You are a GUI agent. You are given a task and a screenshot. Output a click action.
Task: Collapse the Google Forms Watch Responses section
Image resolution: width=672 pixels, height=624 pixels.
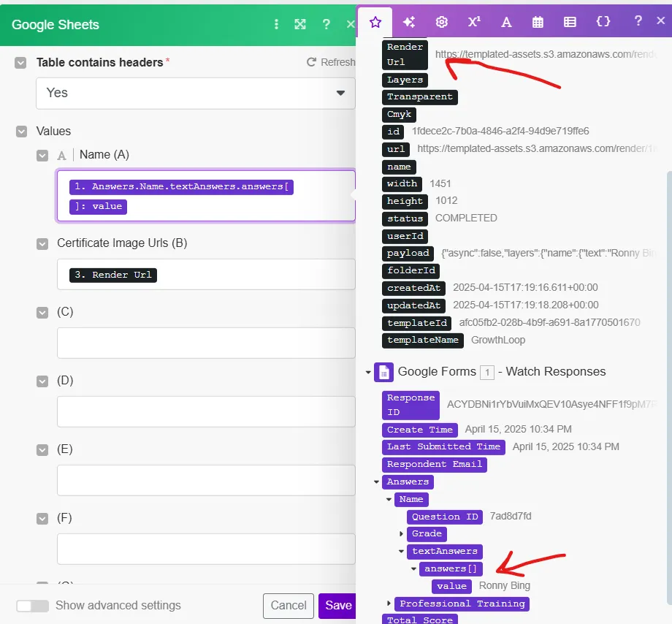(x=367, y=372)
